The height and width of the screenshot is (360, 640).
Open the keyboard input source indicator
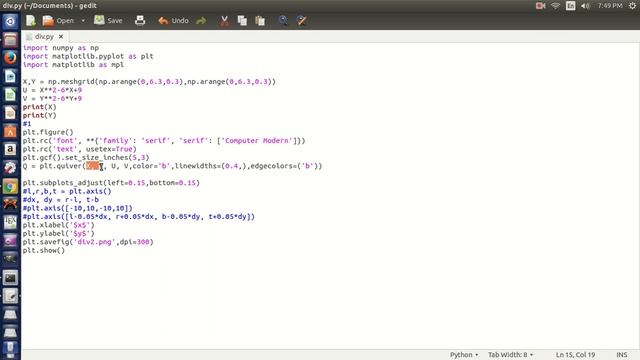[570, 6]
